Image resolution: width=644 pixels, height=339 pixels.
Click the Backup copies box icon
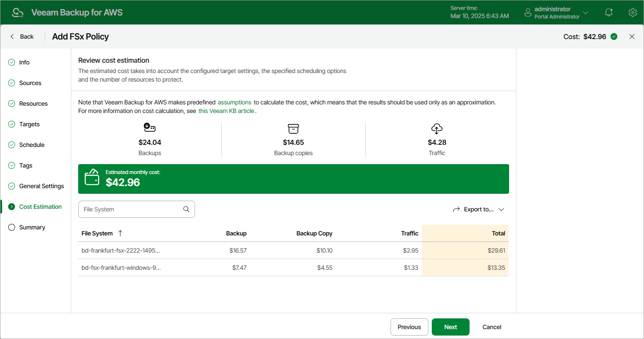tap(293, 128)
